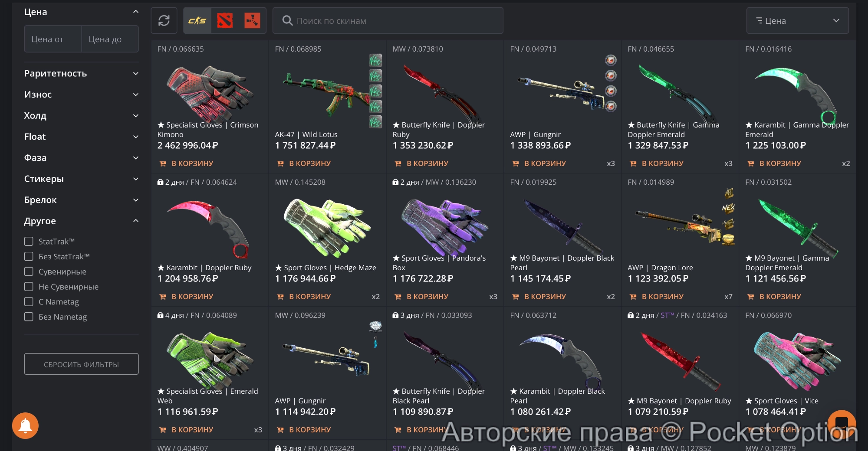Screen dimensions: 868x451
Task: Open the Цена sort dropdown
Action: [797, 20]
